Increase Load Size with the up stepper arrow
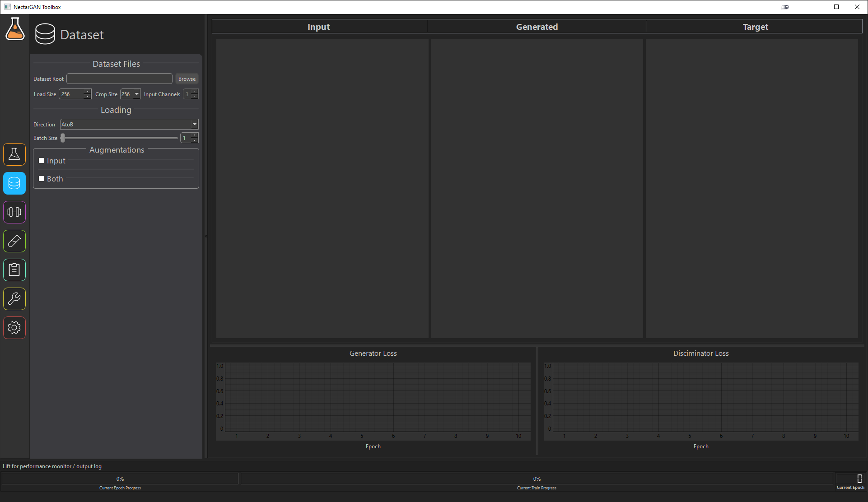The height and width of the screenshot is (502, 868). [x=87, y=92]
